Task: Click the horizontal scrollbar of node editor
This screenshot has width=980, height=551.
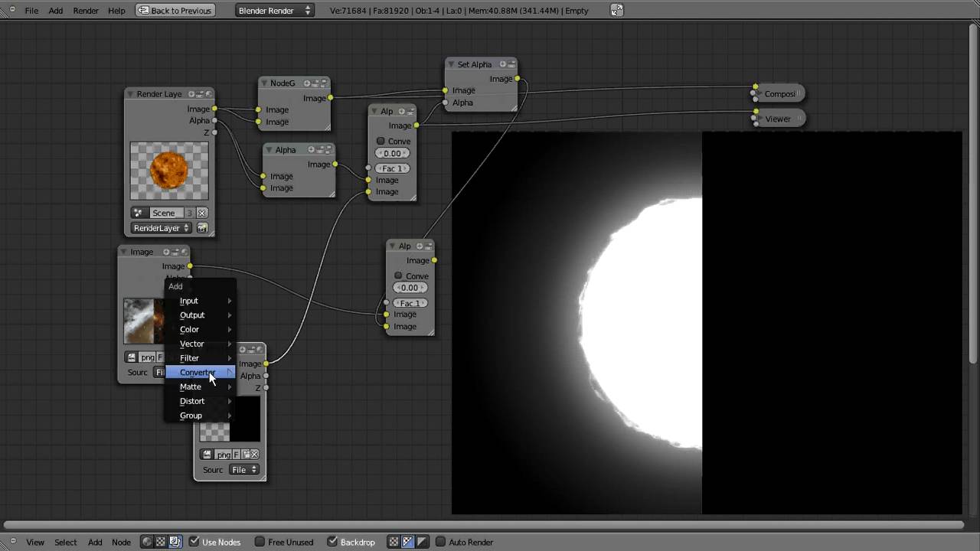Action: (x=484, y=525)
